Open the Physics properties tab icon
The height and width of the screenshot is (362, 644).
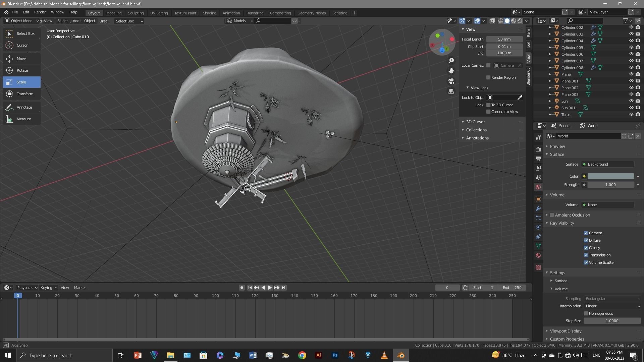point(538,227)
